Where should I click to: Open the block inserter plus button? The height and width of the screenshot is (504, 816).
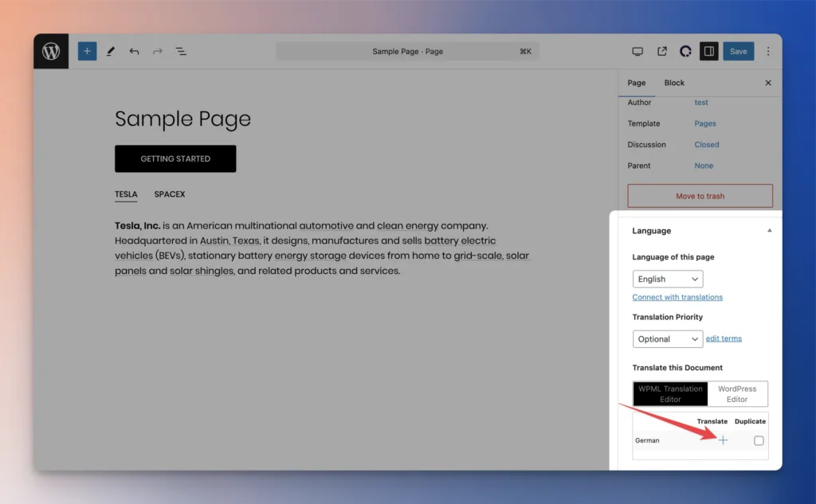(x=87, y=52)
